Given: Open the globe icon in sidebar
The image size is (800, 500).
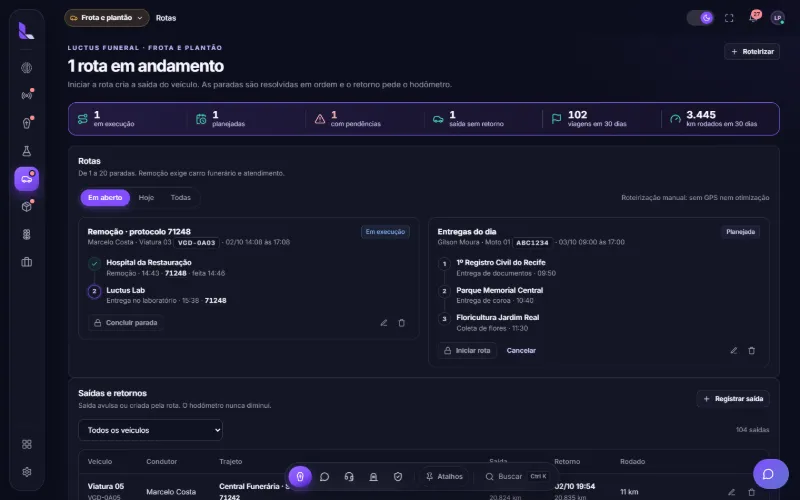Looking at the screenshot, I should coord(27,67).
